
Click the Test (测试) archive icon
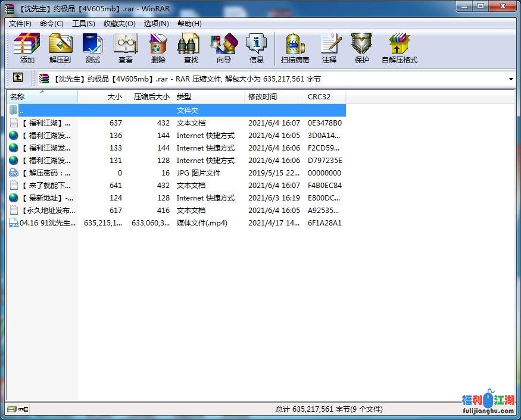(x=92, y=48)
